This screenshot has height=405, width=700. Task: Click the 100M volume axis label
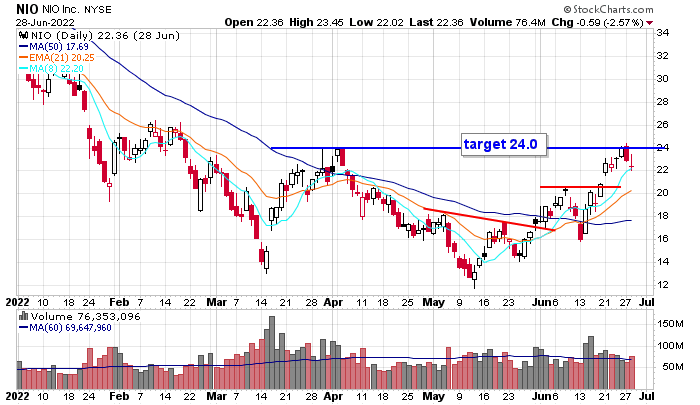(x=671, y=345)
